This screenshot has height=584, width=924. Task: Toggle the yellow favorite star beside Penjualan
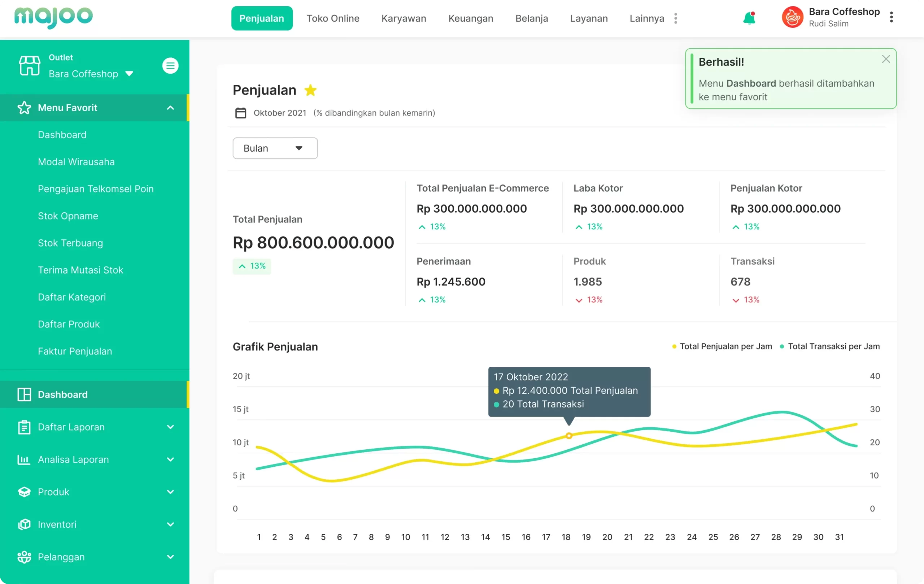pos(310,90)
